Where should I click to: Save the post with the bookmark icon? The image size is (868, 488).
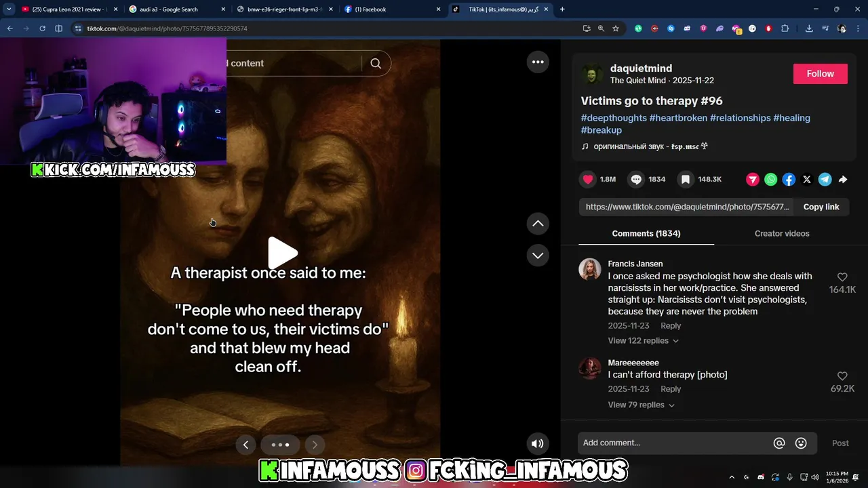click(x=686, y=180)
